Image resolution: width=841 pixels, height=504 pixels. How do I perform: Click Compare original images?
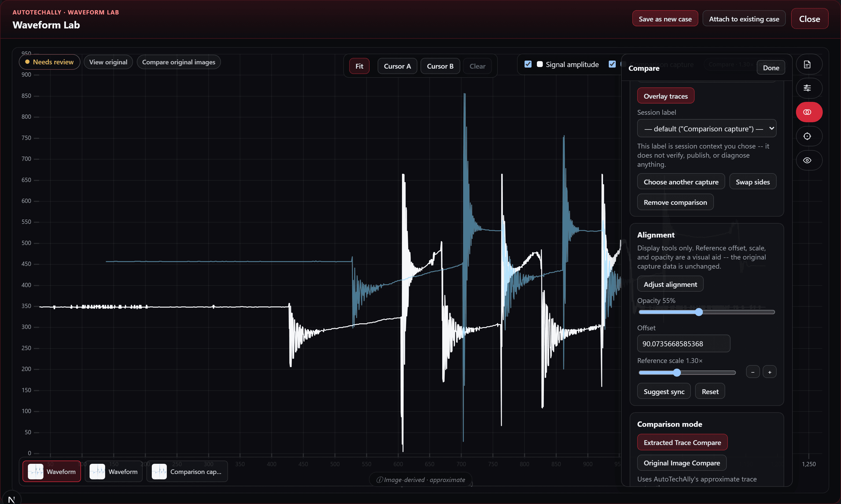point(179,62)
